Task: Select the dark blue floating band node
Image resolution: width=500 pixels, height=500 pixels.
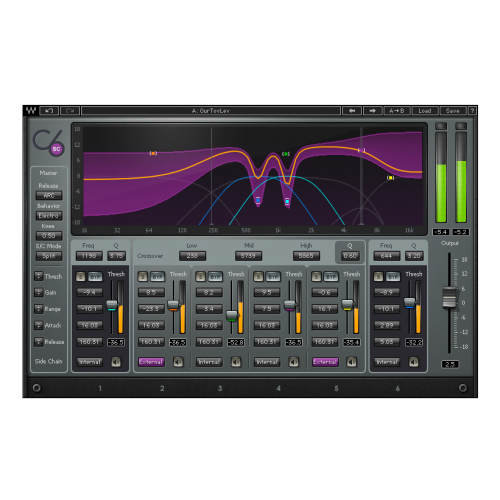Action: coord(258,200)
